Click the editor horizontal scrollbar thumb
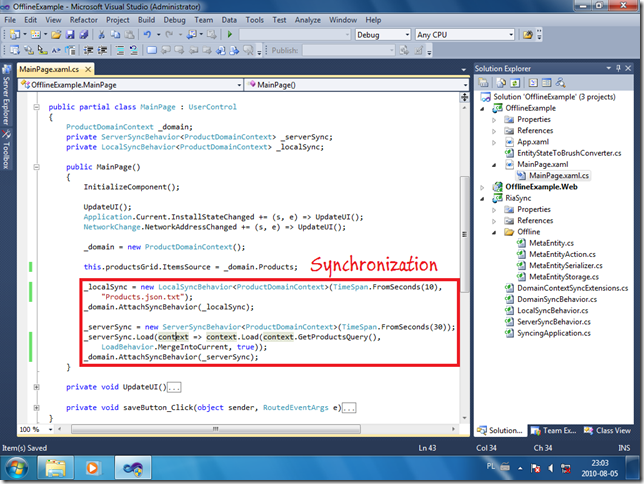 click(216, 429)
